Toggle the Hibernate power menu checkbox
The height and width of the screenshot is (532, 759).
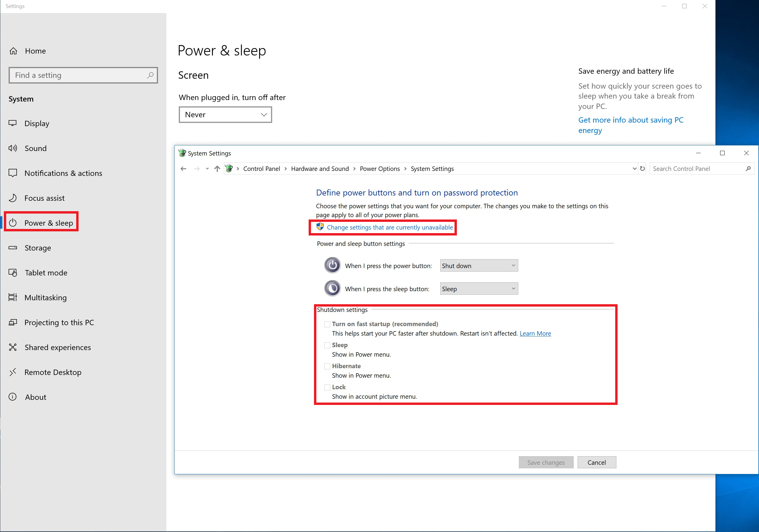point(327,366)
